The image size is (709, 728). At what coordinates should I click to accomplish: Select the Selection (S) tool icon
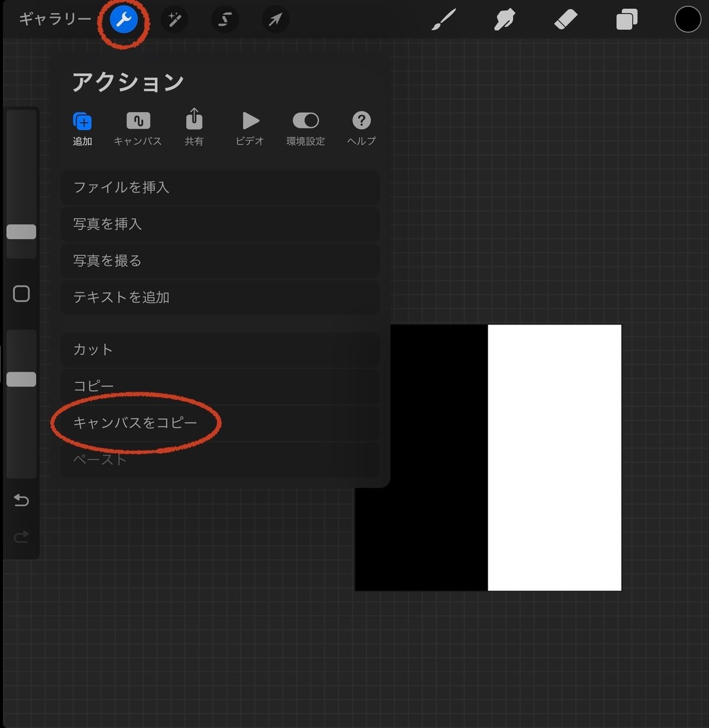tap(225, 20)
